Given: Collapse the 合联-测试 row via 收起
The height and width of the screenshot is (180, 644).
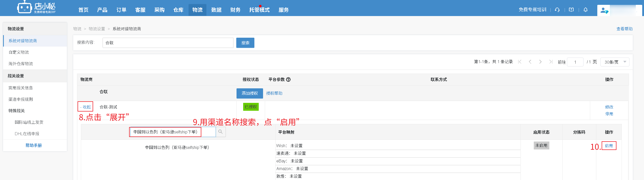Looking at the screenshot, I should pyautogui.click(x=85, y=107).
